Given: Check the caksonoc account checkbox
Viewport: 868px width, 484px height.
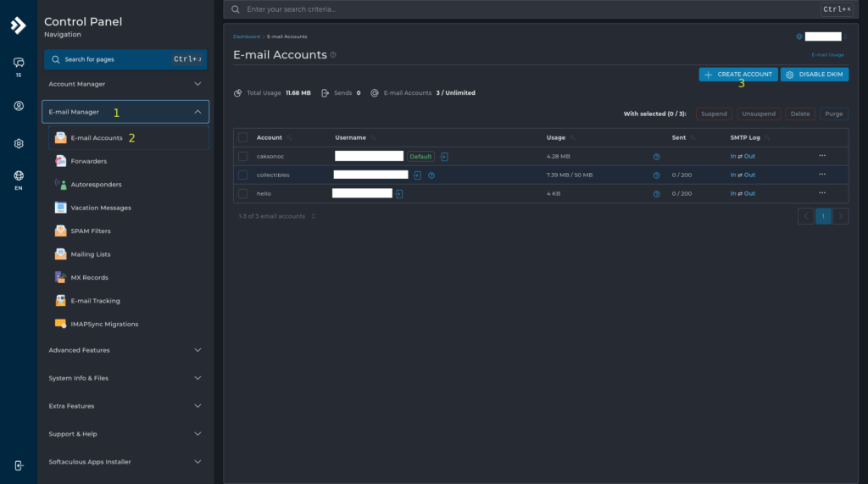Looking at the screenshot, I should pos(243,157).
